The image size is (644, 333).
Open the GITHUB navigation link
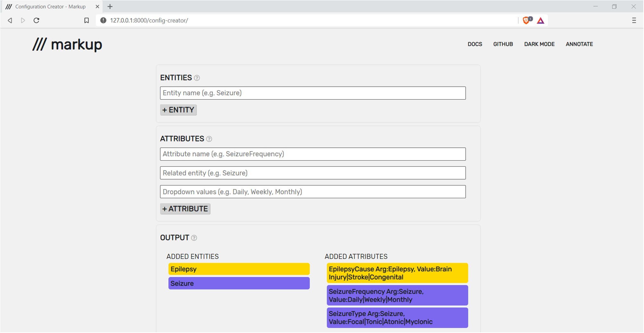(503, 44)
